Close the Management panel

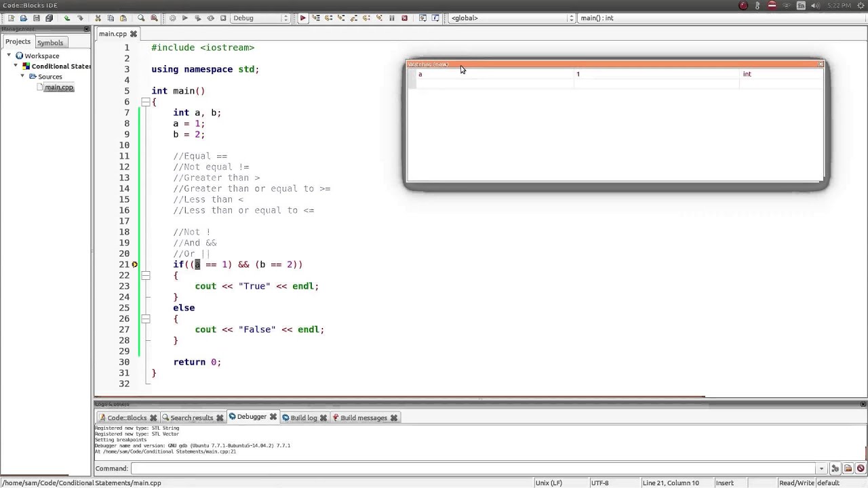click(x=86, y=28)
